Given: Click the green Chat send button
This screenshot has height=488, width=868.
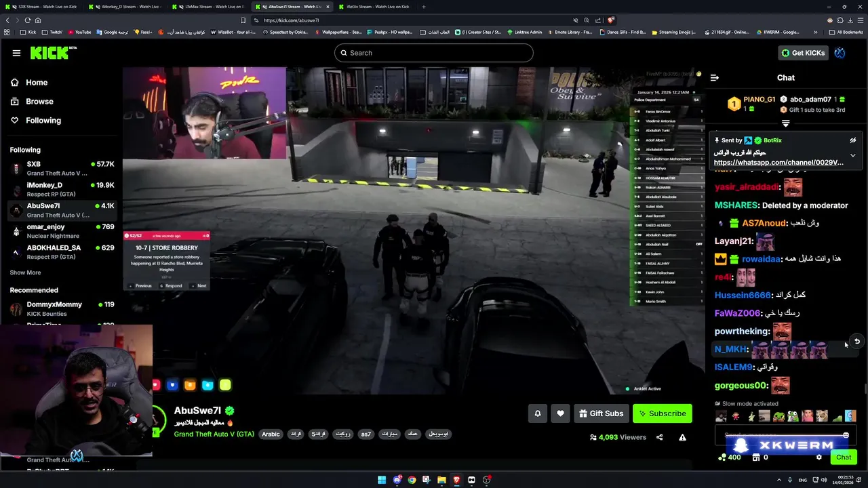Looking at the screenshot, I should click(844, 457).
